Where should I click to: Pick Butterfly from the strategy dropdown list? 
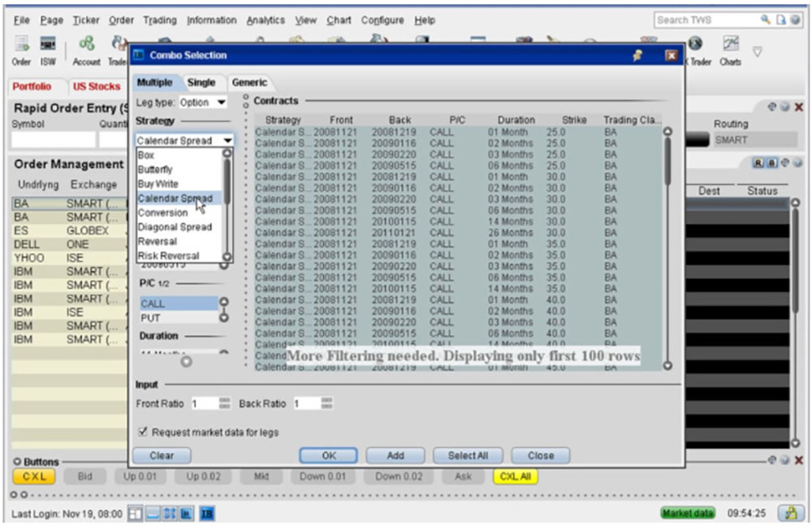tap(155, 170)
